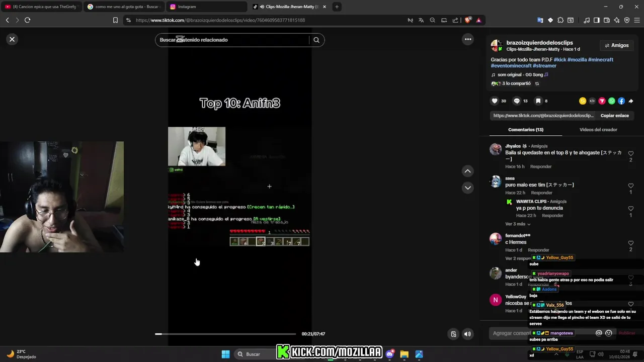Click taskbar Buscar search box

point(255,354)
